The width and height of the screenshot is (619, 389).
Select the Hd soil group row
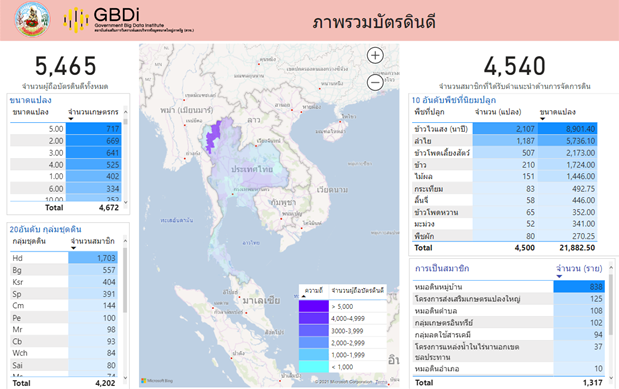point(64,258)
